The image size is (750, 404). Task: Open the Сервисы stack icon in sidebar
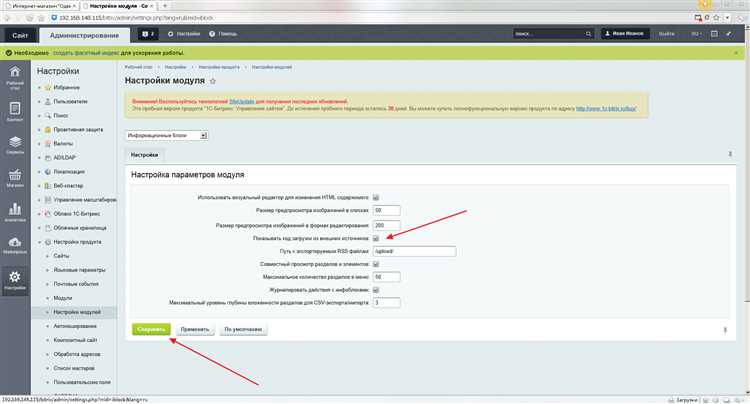click(15, 145)
